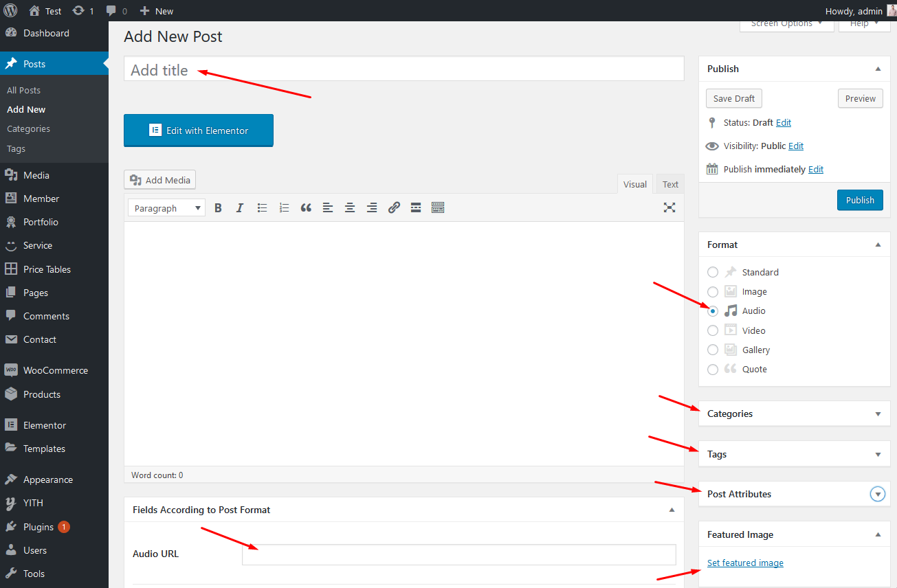Click the insert link icon

[394, 208]
